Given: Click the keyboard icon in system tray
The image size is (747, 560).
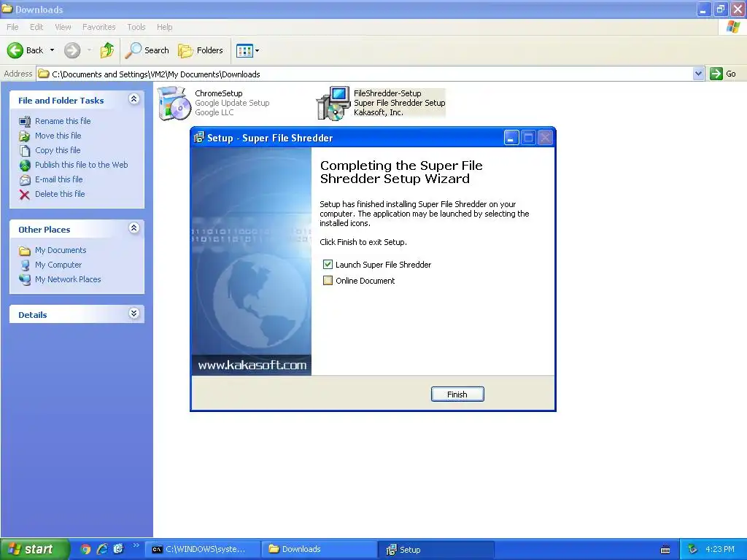Looking at the screenshot, I should click(665, 550).
